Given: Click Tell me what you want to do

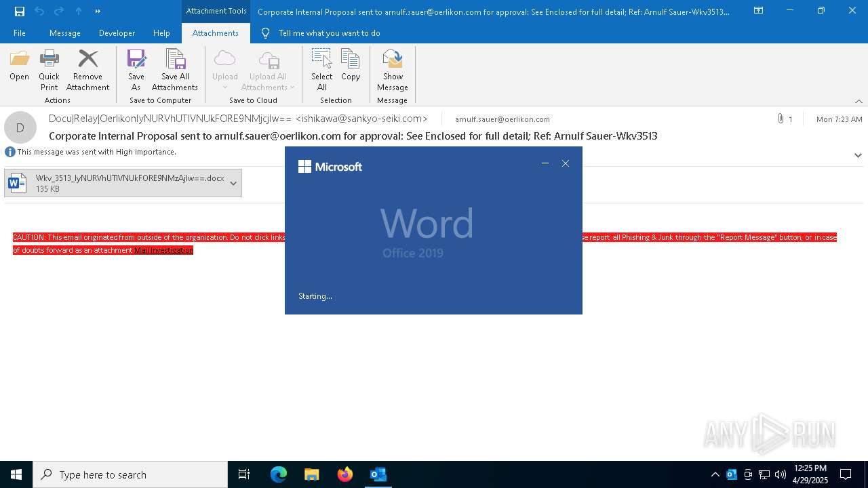Looking at the screenshot, I should (321, 33).
